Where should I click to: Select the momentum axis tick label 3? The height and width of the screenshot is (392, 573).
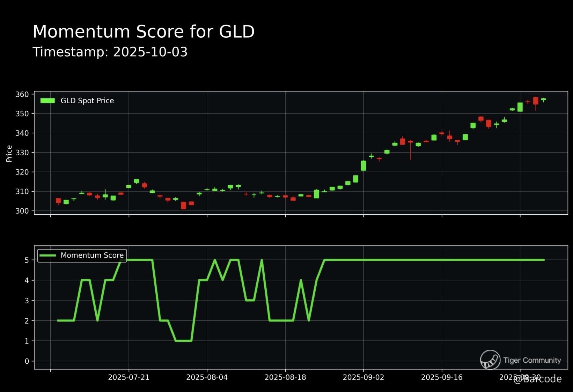click(27, 301)
